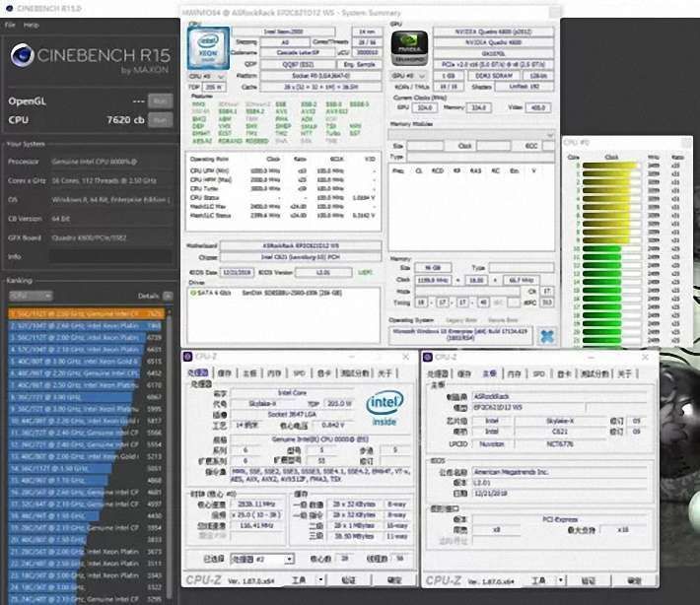Select the orange top ranking row scoring 7620

click(86, 313)
